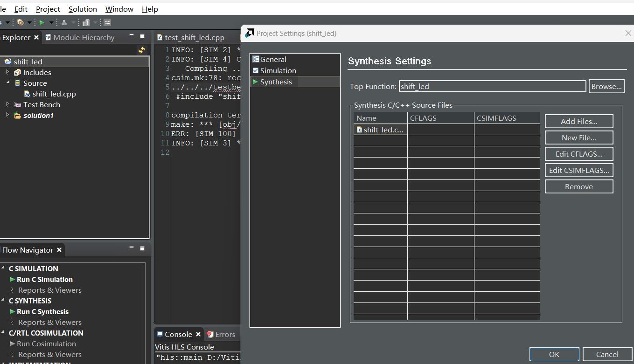Click the solution1 folder icon

point(17,115)
